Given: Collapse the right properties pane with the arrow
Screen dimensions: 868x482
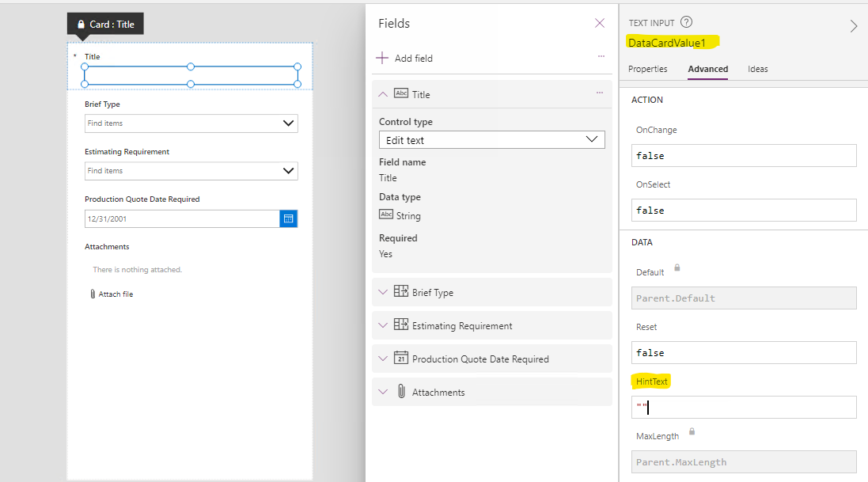Looking at the screenshot, I should click(854, 25).
